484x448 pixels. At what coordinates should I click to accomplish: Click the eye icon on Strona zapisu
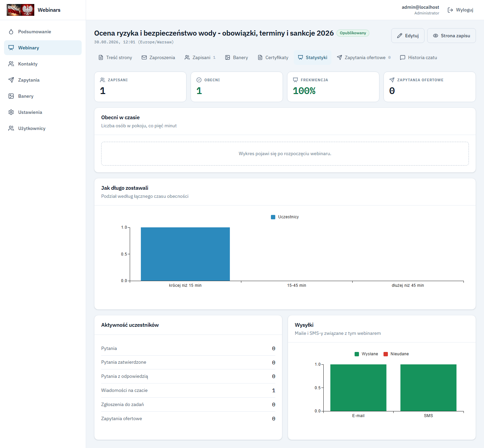pos(436,36)
